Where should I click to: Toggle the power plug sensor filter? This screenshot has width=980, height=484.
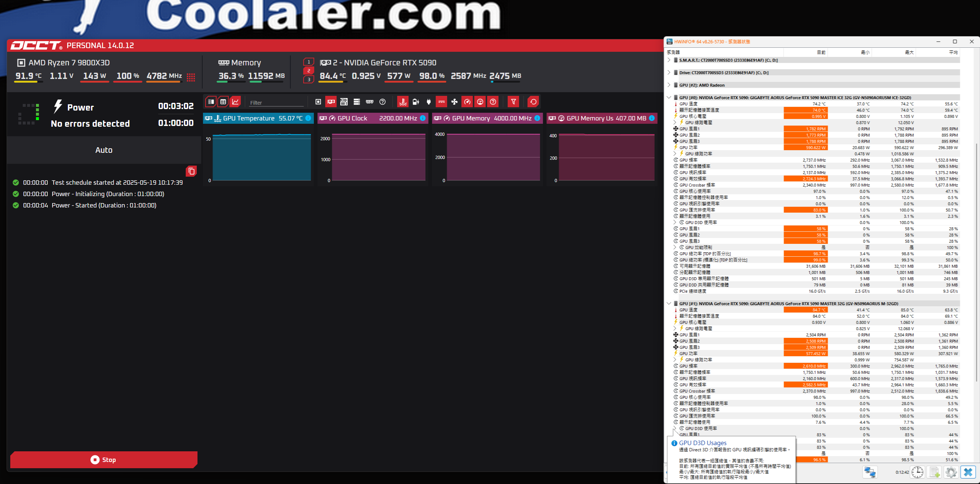click(x=429, y=102)
